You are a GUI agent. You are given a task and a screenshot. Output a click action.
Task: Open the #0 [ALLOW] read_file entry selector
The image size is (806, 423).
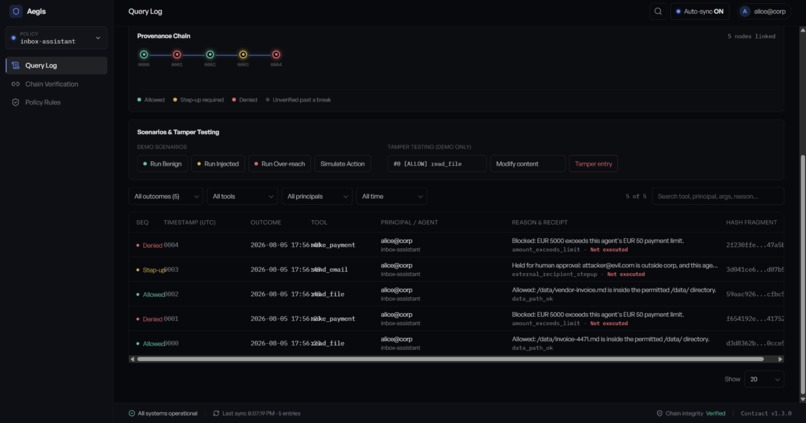coord(437,163)
